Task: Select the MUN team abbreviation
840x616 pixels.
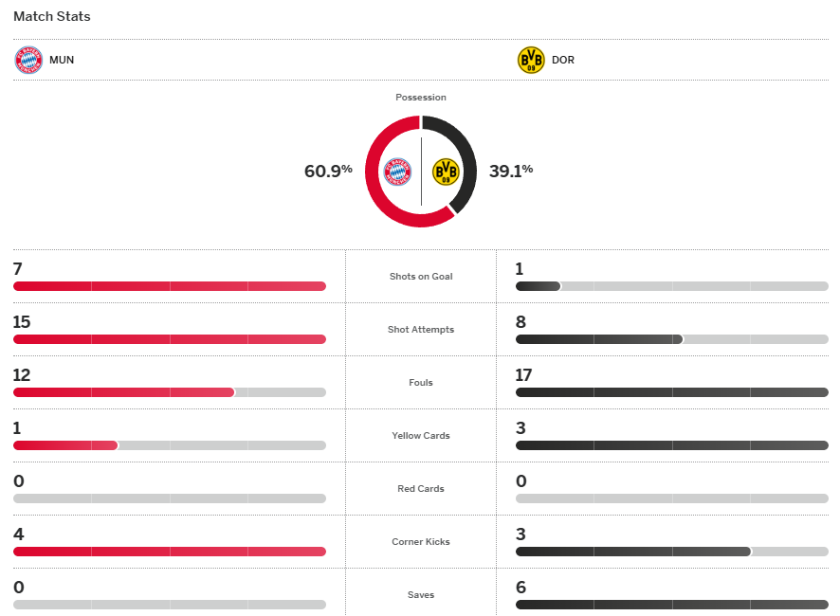Action: pyautogui.click(x=62, y=60)
